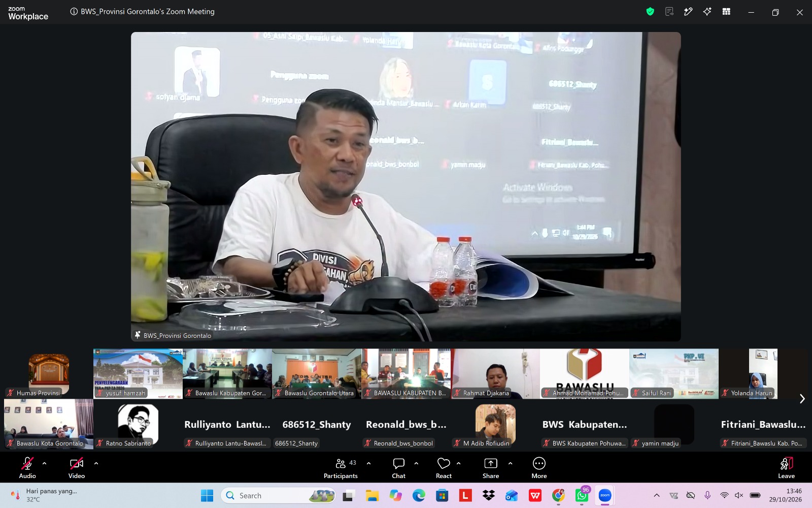
Task: Show meeting information via the info icon
Action: (x=74, y=12)
